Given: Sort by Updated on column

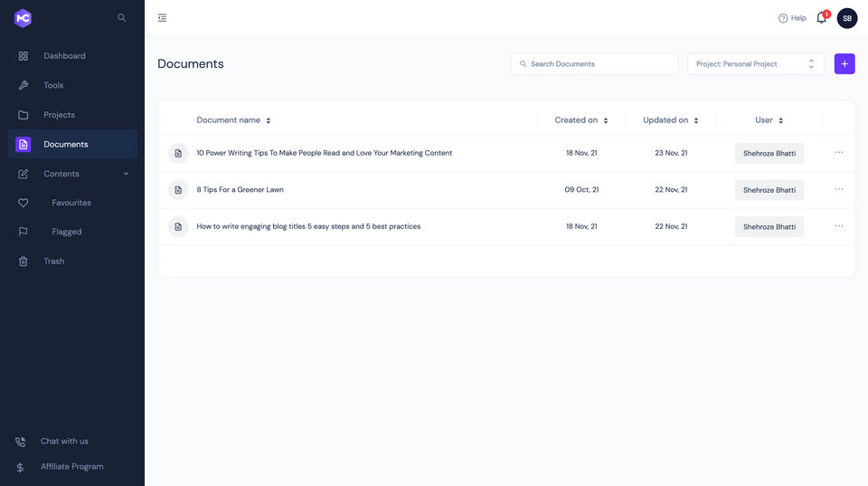Looking at the screenshot, I should [x=670, y=120].
